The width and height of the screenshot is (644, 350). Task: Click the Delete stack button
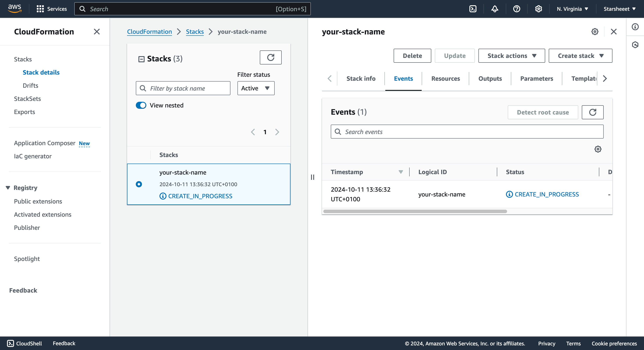[x=412, y=55]
